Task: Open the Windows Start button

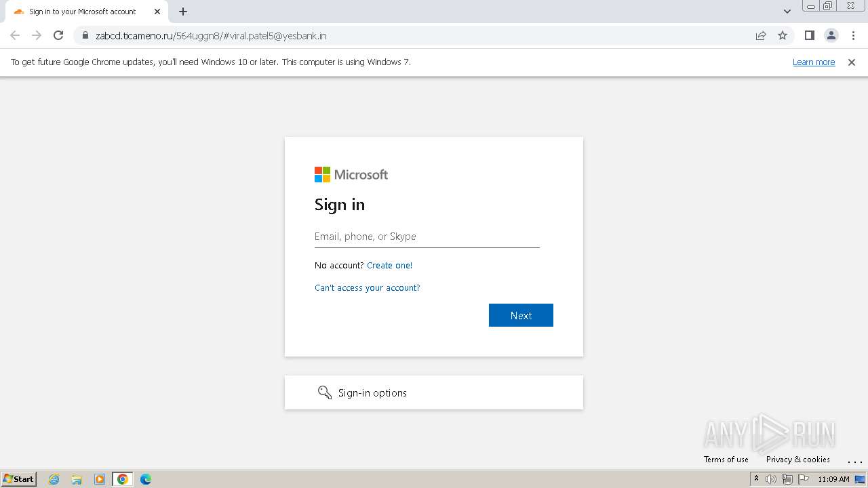Action: pos(18,479)
